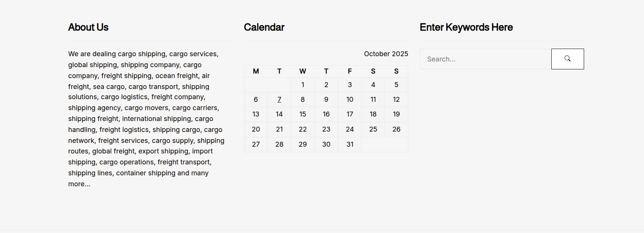Open the linked date 7 in calendar
This screenshot has width=644, height=233.
coord(279,100)
